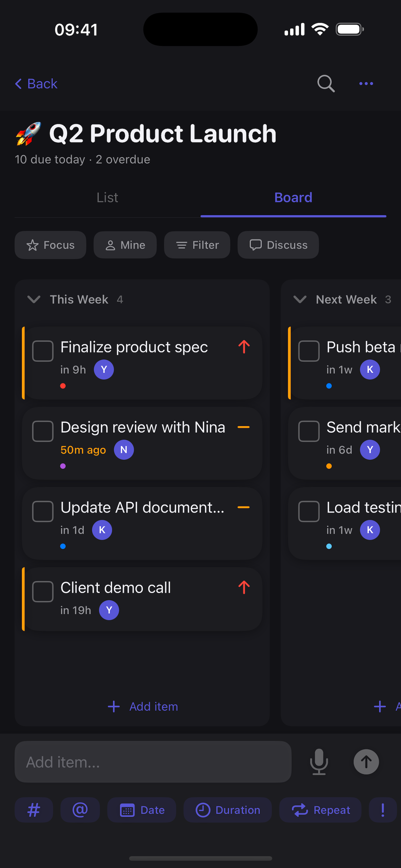The image size is (401, 868).
Task: Open the more options ellipsis menu
Action: pyautogui.click(x=366, y=83)
